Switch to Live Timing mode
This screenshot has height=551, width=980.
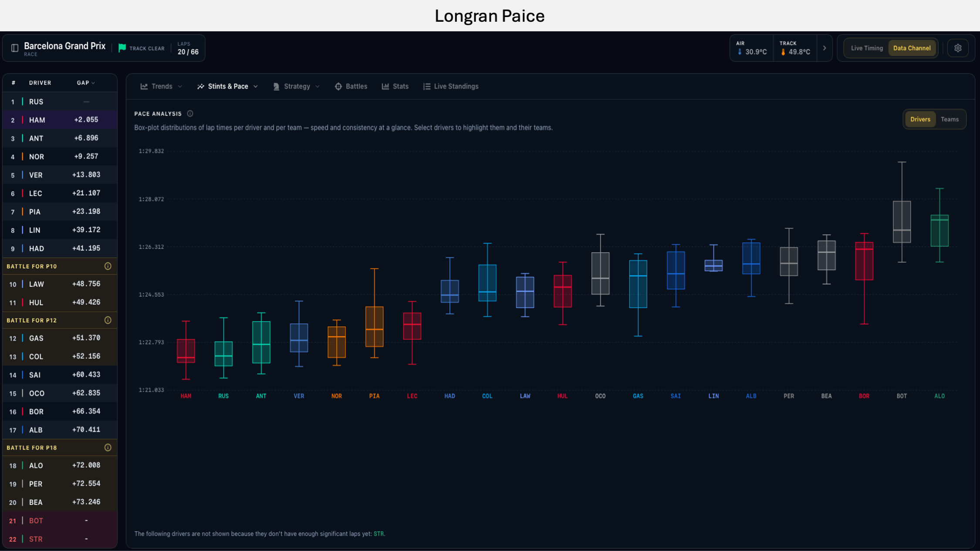click(x=867, y=48)
